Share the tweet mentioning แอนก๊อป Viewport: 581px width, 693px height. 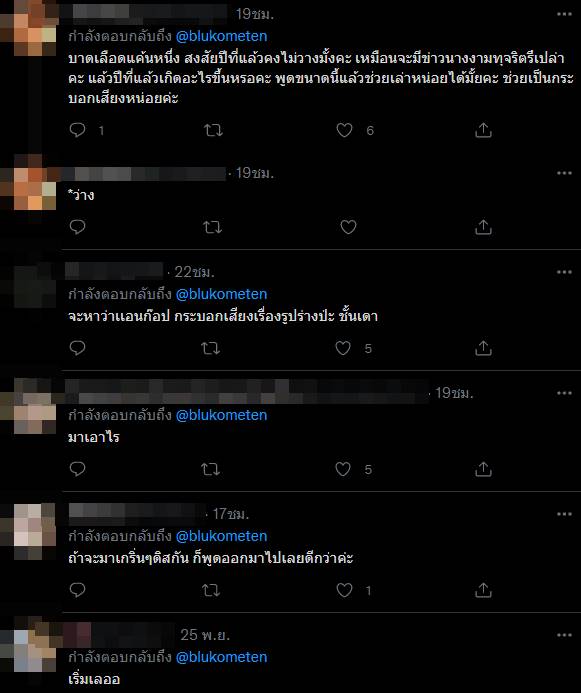483,348
